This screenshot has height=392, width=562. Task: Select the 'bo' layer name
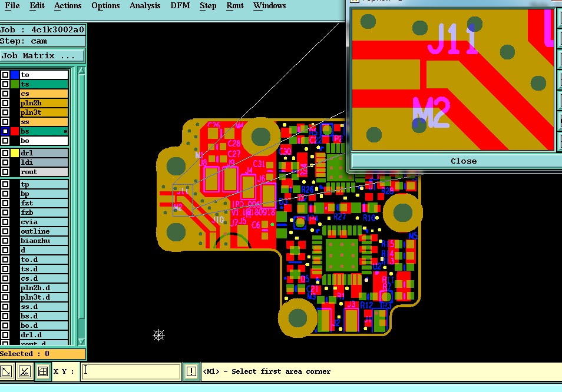pyautogui.click(x=44, y=141)
